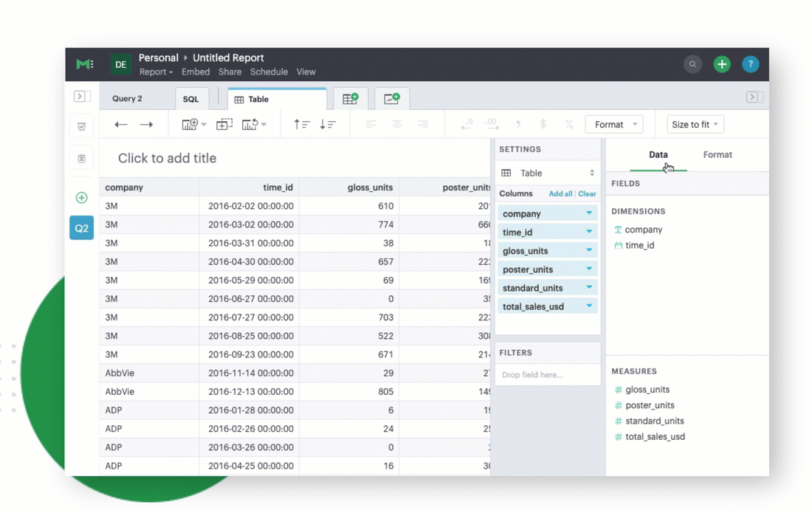Switch to the Format tab in the side panel
Screen dimensions: 812x513
pos(718,154)
